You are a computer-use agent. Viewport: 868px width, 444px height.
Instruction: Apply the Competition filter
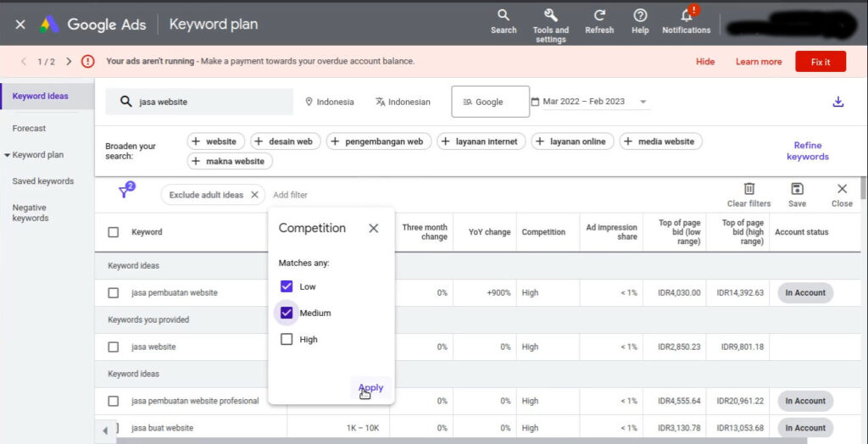point(370,387)
